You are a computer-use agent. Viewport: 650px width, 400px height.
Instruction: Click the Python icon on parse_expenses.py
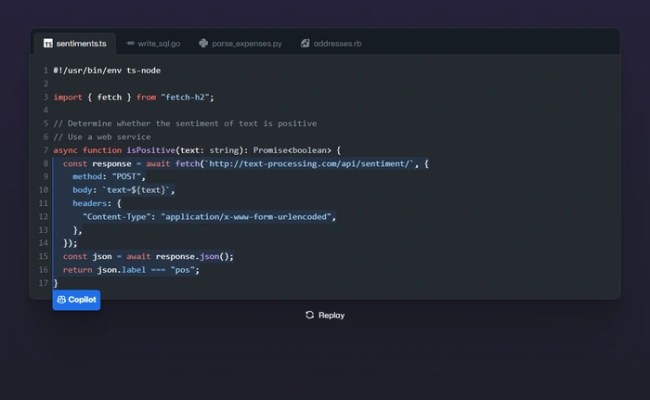point(203,43)
